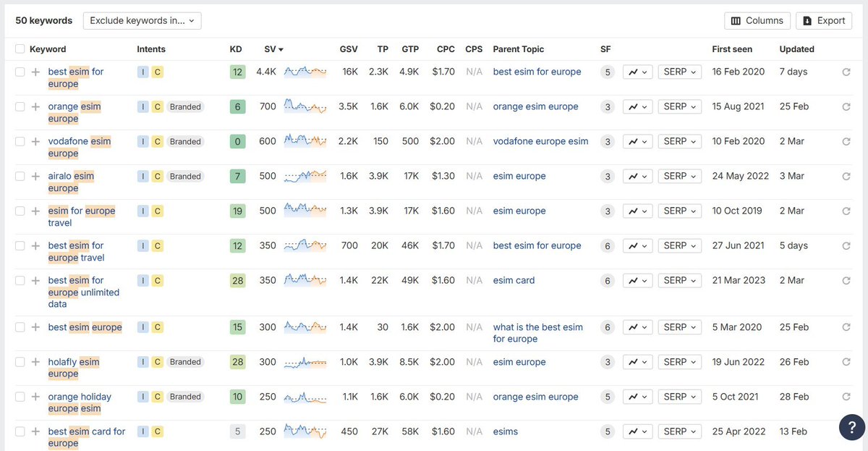Expand SERP dropdown for 'best esim for europe'
Screen dimensions: 868x451
point(680,72)
